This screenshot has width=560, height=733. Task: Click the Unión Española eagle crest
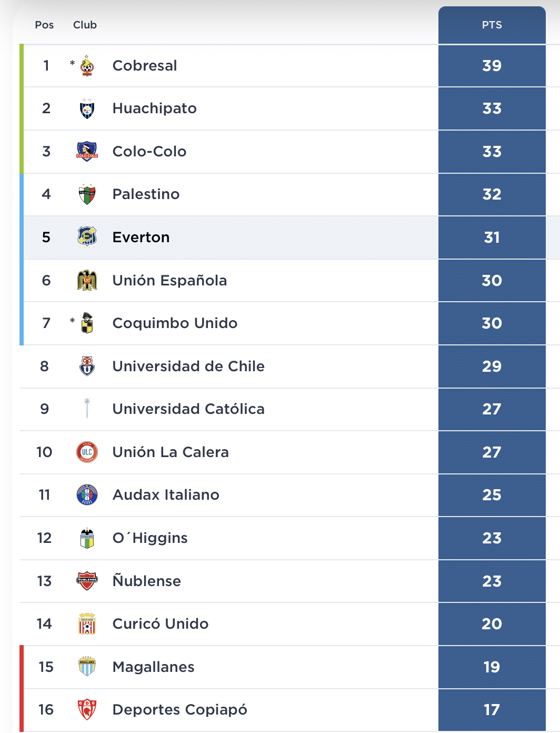pyautogui.click(x=87, y=280)
